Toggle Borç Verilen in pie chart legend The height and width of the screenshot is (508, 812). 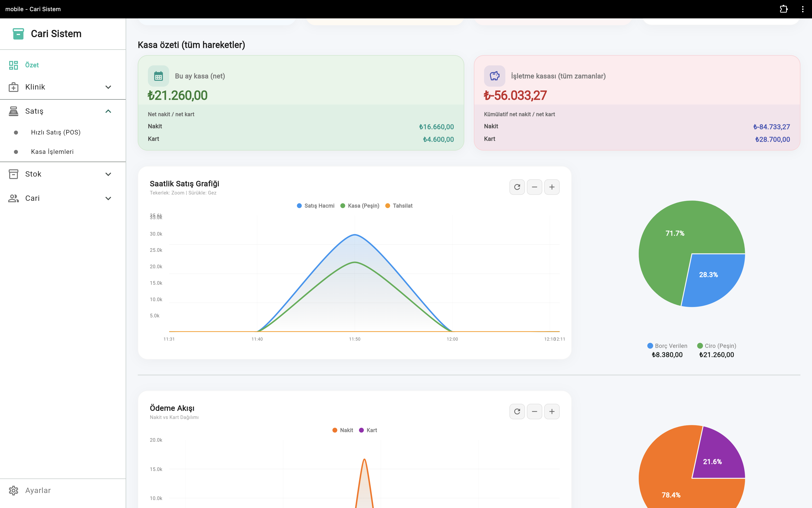667,346
